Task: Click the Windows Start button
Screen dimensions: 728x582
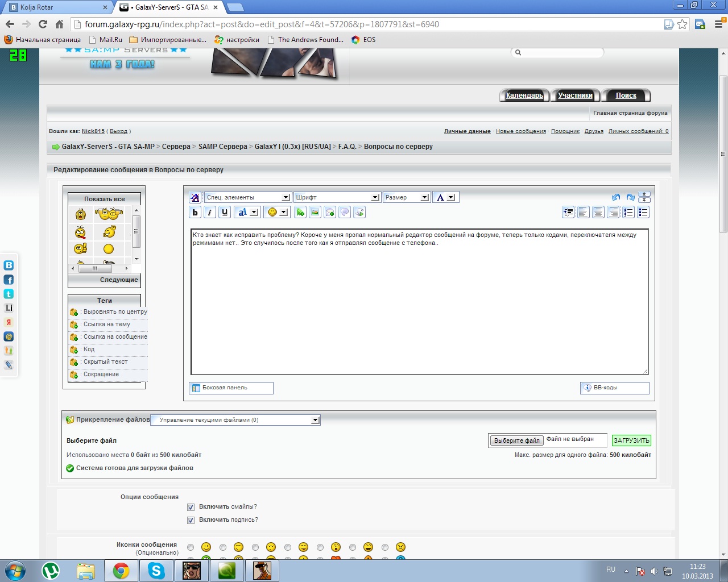Action: 15,571
